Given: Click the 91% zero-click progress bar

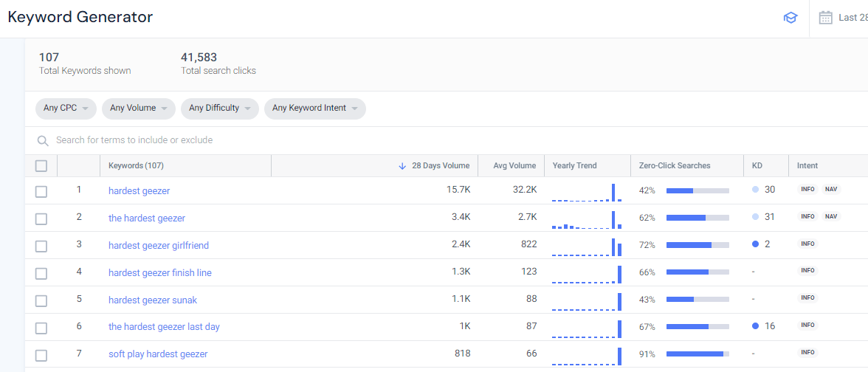Looking at the screenshot, I should point(697,354).
